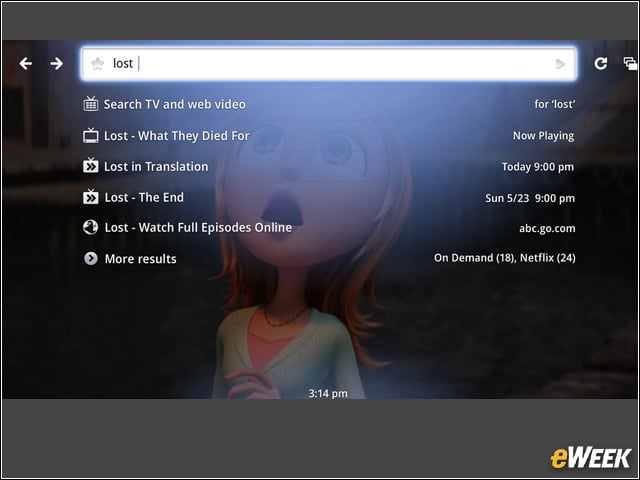Click the TV guide icon beside Search TV
640x480 pixels.
pos(91,104)
